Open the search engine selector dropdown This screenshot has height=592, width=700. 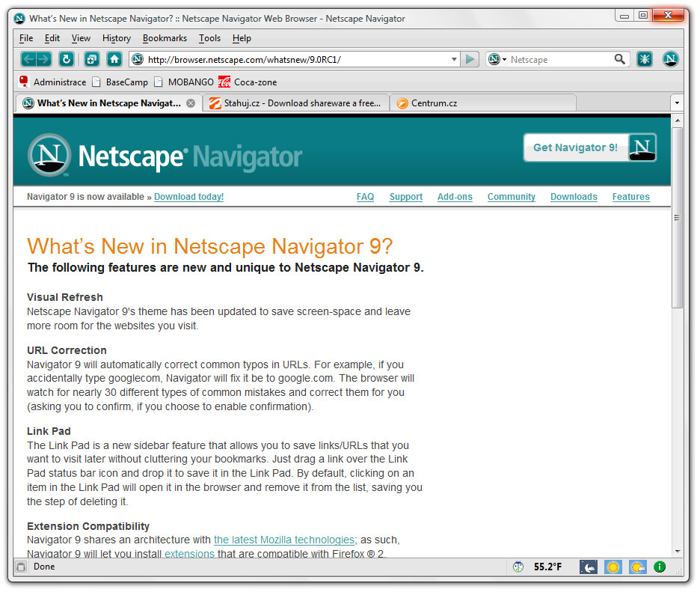(497, 59)
